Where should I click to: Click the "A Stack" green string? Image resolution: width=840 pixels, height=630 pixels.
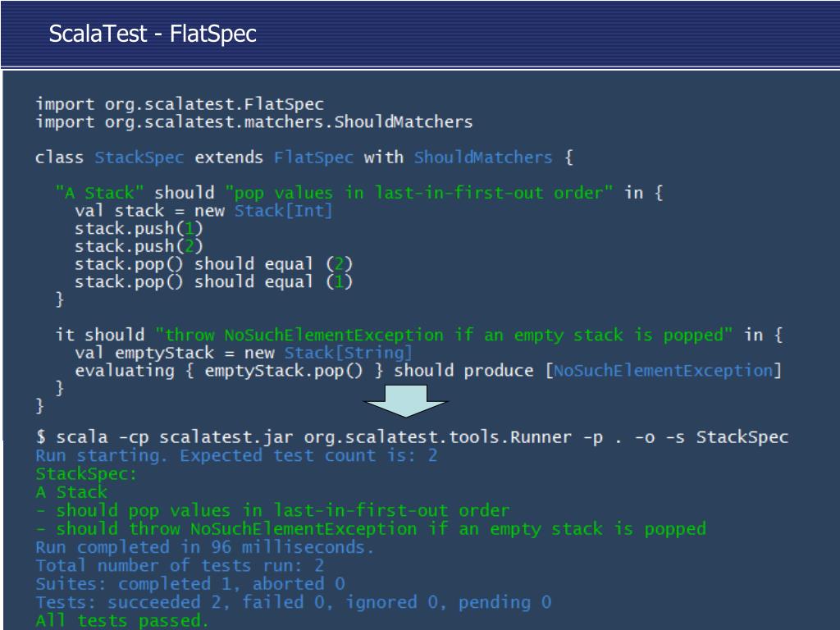[99, 193]
